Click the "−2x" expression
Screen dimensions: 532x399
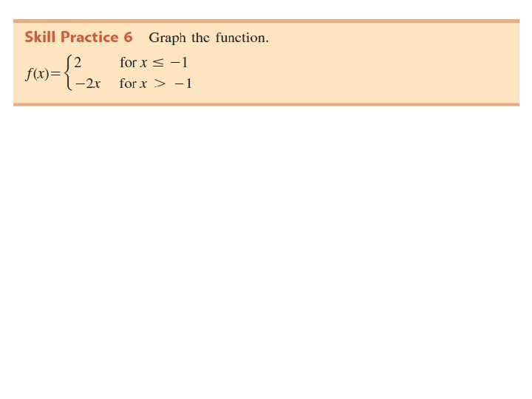coord(88,83)
